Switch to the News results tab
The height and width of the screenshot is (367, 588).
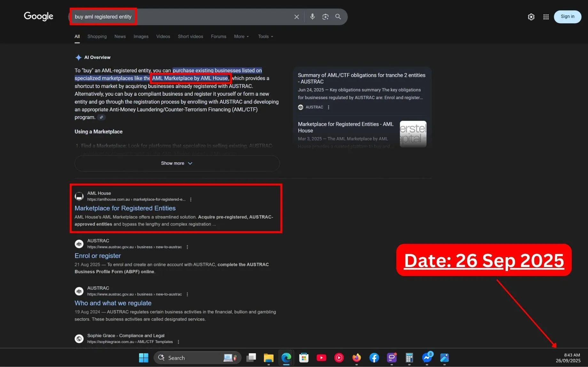click(120, 36)
